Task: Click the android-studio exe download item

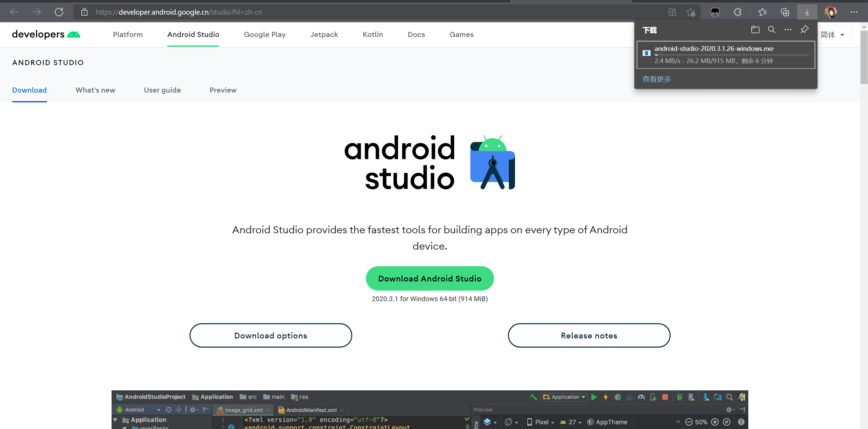Action: tap(726, 55)
